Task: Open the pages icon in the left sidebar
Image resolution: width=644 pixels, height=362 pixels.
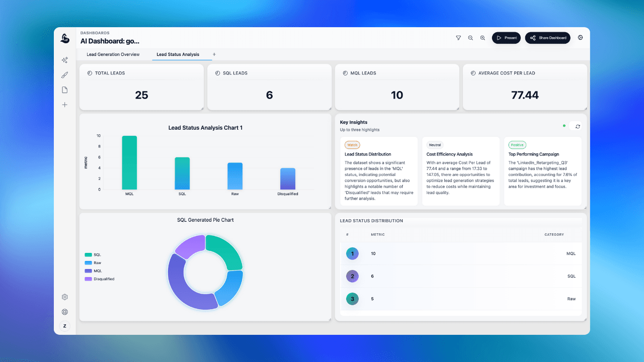Action: (64, 89)
